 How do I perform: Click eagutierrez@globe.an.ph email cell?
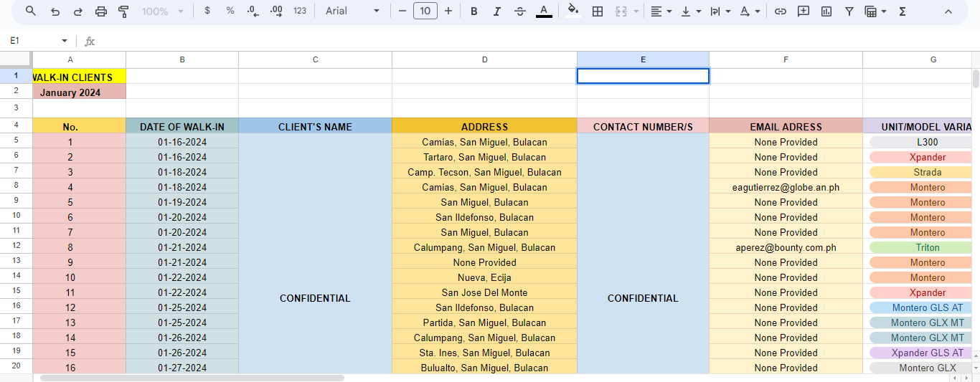pos(786,187)
